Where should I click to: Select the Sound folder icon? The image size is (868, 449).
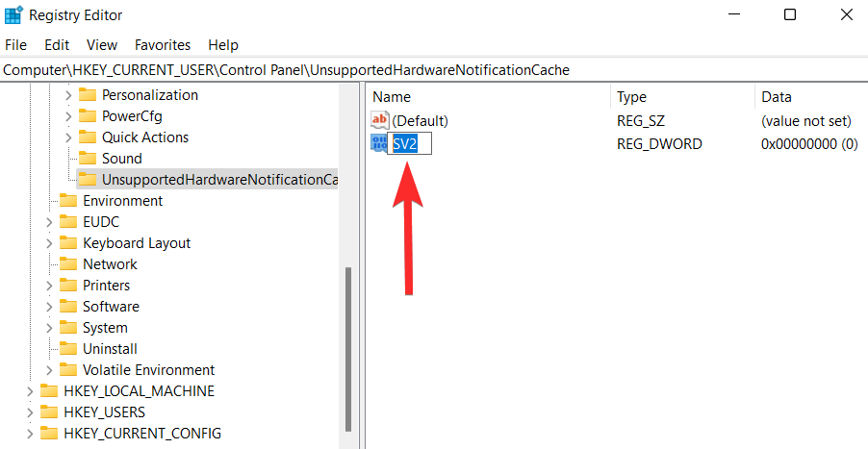pyautogui.click(x=88, y=159)
